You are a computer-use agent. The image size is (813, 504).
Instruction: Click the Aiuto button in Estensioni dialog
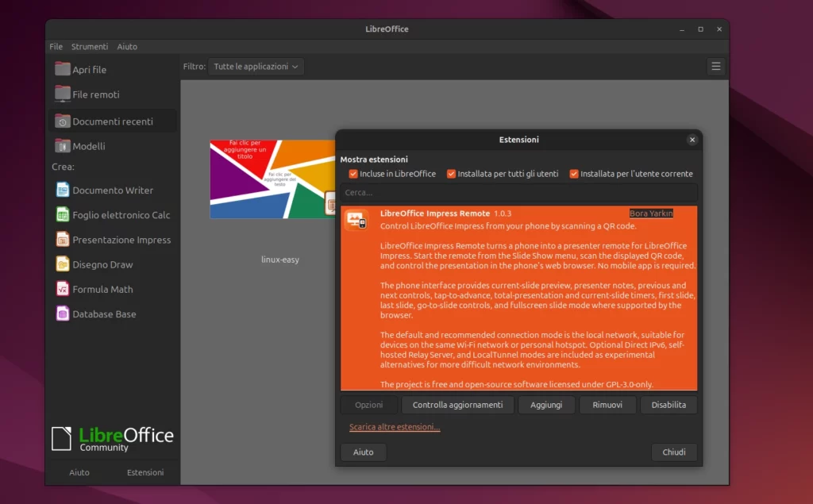(363, 452)
